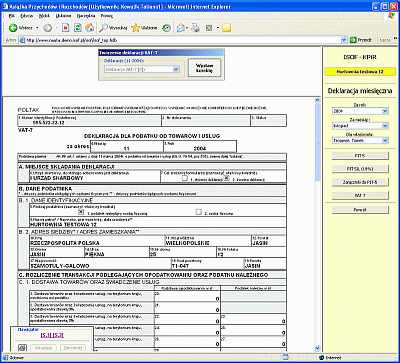Toggle '2. korekta deklaracji' checkbox
Image resolution: width=400 pixels, height=363 pixels.
coord(227,178)
